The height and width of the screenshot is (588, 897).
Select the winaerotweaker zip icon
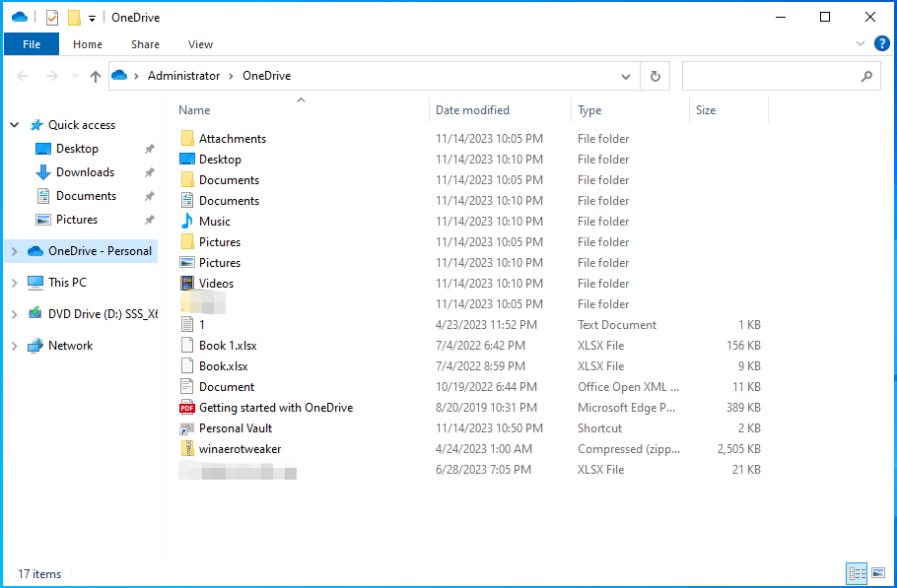tap(187, 448)
